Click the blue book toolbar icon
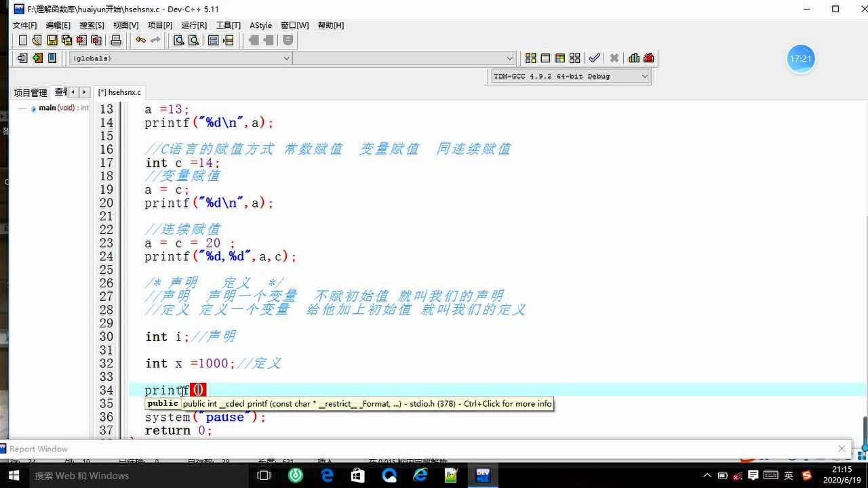 point(52,58)
